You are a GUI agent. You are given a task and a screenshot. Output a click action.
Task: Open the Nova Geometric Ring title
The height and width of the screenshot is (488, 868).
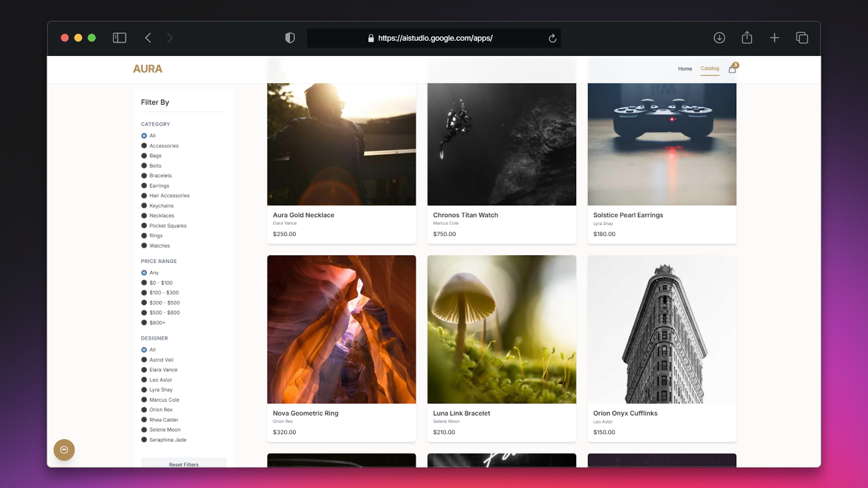pos(305,413)
